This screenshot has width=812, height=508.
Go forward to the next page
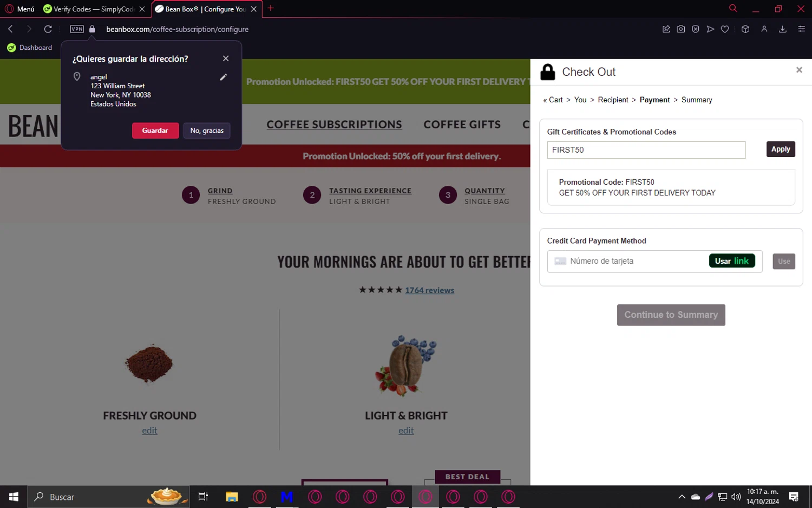29,29
